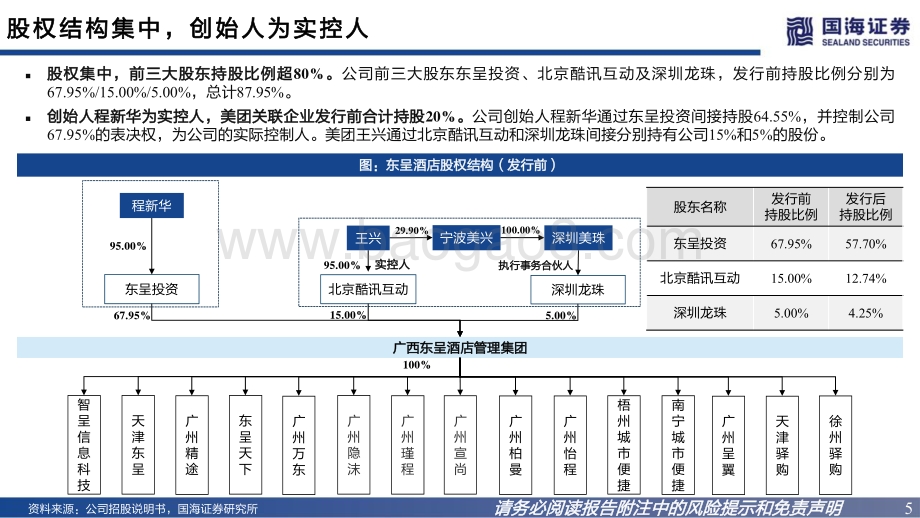Click the 12.74% table cell
Image resolution: width=920 pixels, height=518 pixels.
pos(865,278)
